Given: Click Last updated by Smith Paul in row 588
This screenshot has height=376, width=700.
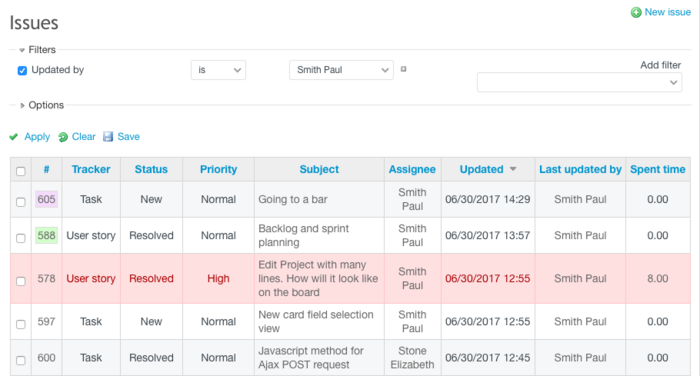Looking at the screenshot, I should 580,235.
